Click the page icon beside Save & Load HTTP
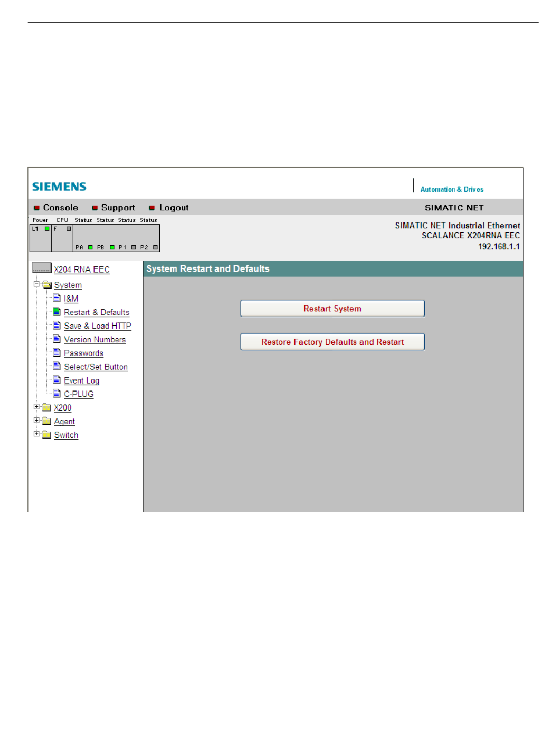This screenshot has height=756, width=552. [57, 325]
